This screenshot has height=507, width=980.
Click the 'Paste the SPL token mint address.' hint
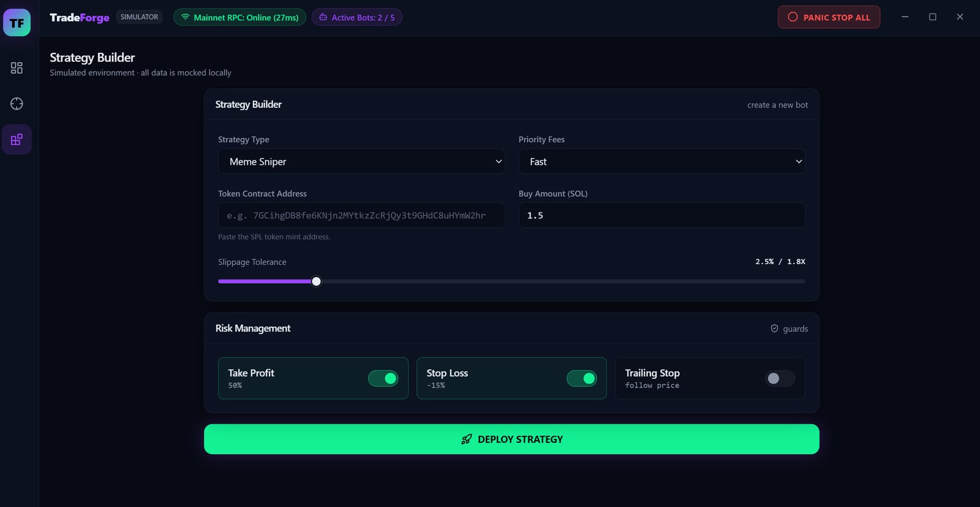coord(274,237)
